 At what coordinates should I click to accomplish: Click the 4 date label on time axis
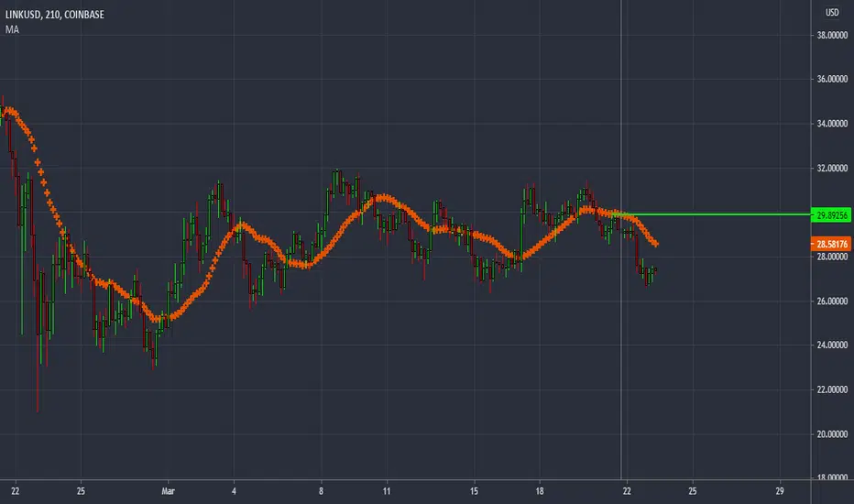tap(235, 491)
